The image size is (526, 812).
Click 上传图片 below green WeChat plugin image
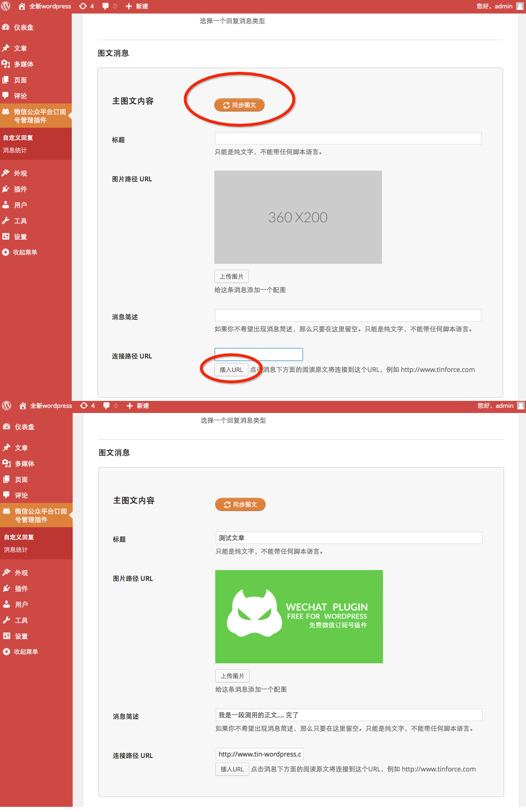pyautogui.click(x=232, y=676)
